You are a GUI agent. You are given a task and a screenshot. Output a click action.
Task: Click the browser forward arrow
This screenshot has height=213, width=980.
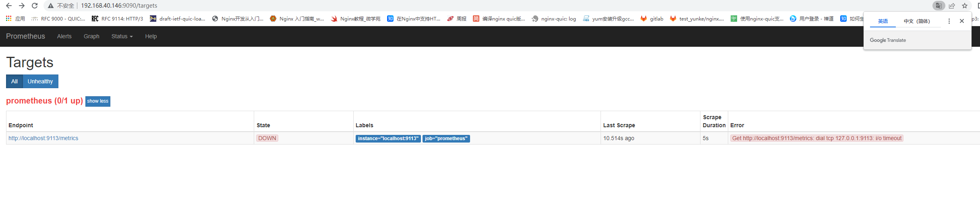pos(22,6)
